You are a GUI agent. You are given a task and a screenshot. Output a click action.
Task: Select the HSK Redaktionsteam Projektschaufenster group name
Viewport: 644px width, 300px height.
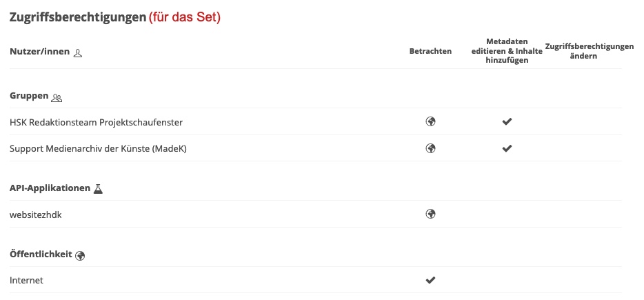click(96, 122)
